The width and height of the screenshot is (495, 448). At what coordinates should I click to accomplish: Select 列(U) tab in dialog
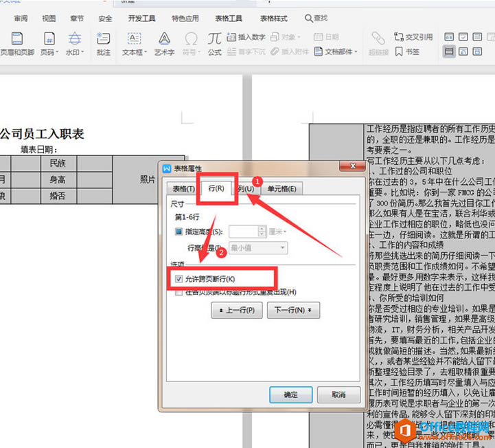(246, 189)
